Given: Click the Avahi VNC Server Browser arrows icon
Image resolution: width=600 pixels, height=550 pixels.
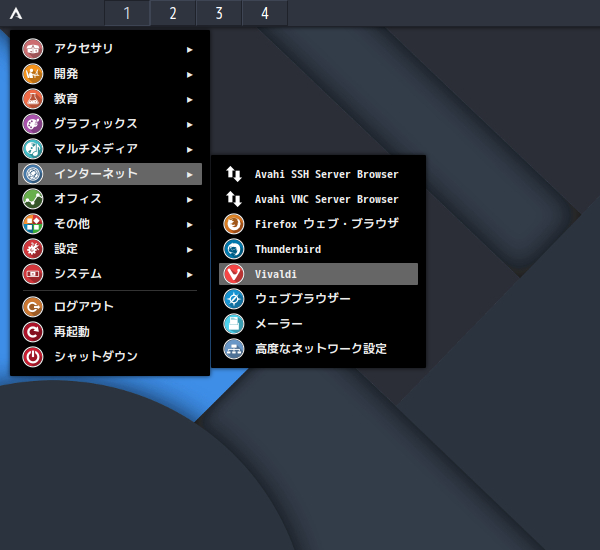Looking at the screenshot, I should 234,199.
